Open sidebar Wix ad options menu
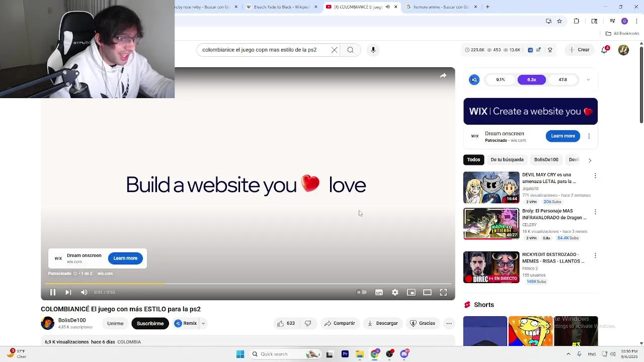 point(589,136)
